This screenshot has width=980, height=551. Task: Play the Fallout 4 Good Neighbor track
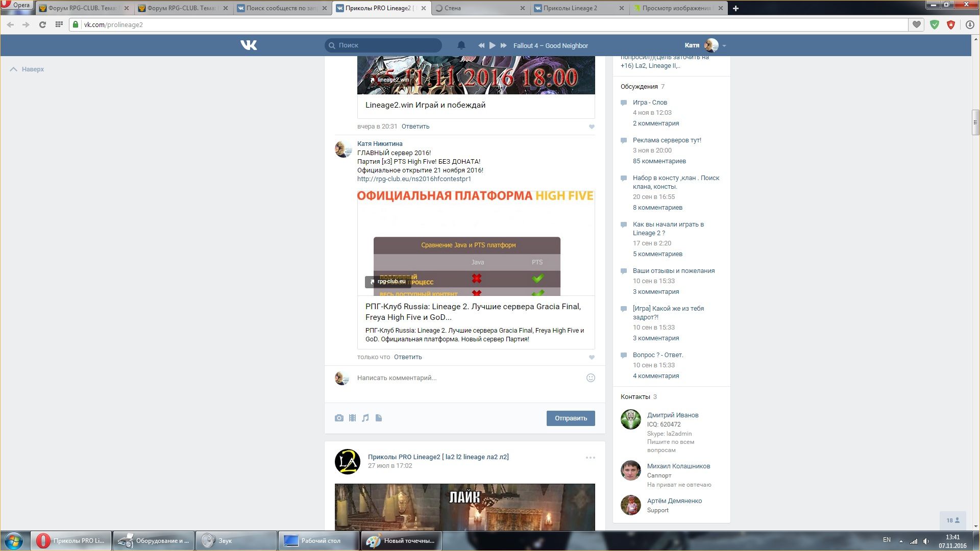point(493,45)
